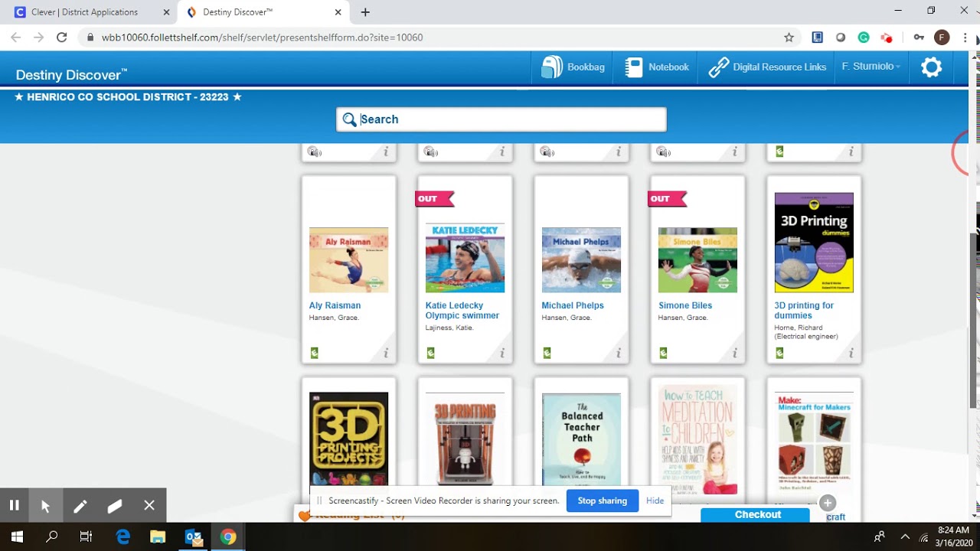Open How to Teach Meditation to Children cover
980x551 pixels.
tap(697, 439)
